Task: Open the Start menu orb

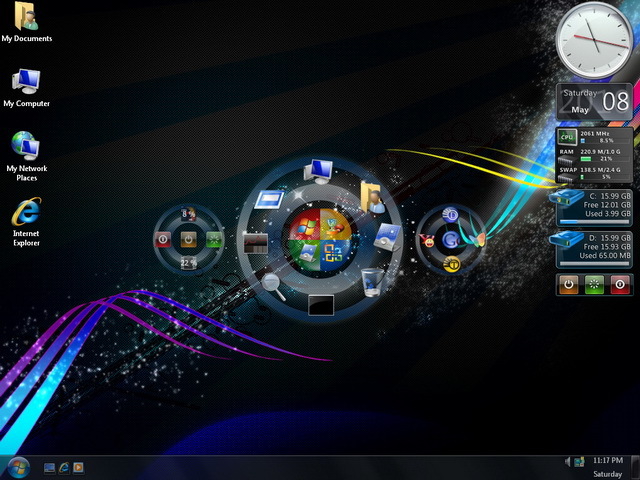Action: pos(19,467)
